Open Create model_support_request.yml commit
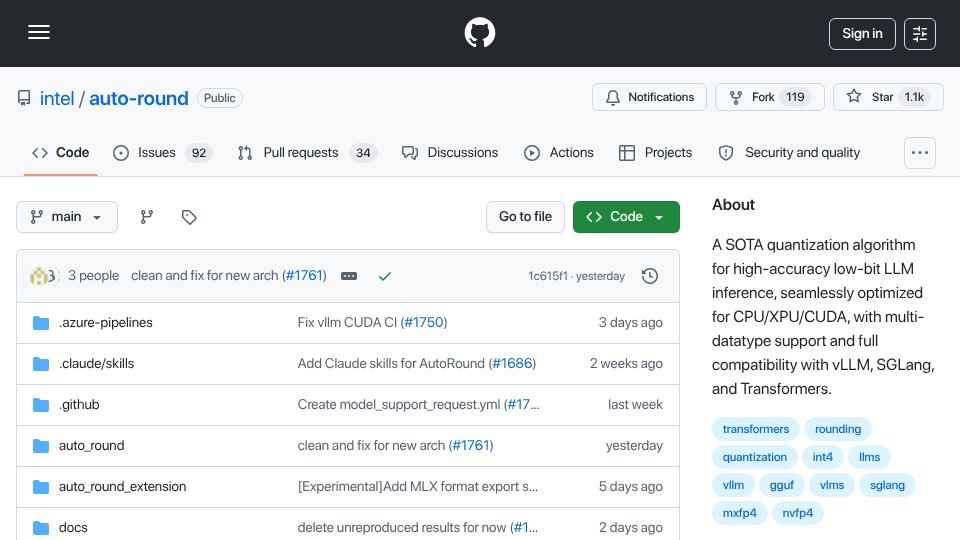This screenshot has height=540, width=960. point(399,405)
